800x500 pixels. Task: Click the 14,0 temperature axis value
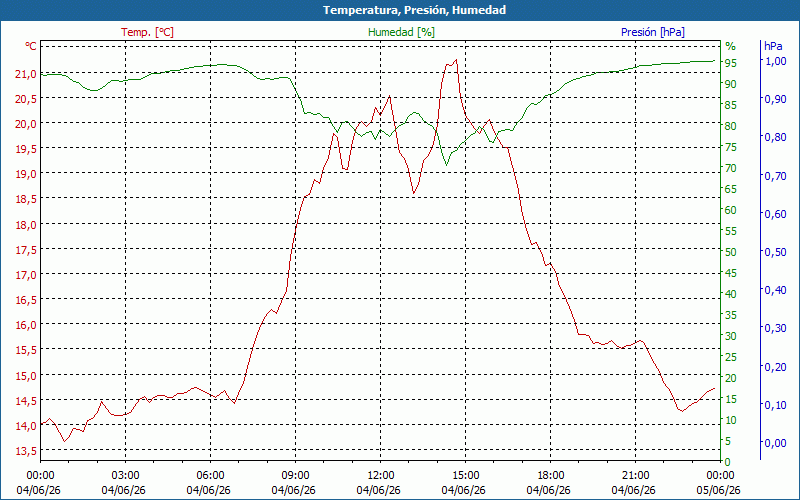pyautogui.click(x=26, y=426)
